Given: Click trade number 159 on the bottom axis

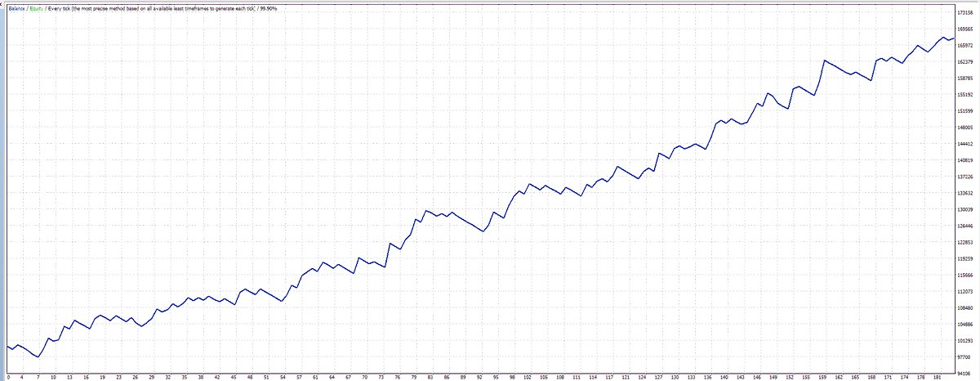Looking at the screenshot, I should 823,378.
